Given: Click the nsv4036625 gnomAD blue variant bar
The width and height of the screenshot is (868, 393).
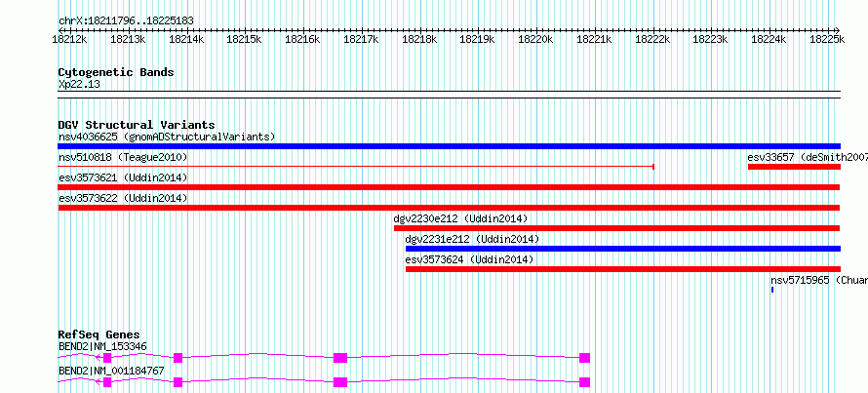Looking at the screenshot, I should coord(449,146).
